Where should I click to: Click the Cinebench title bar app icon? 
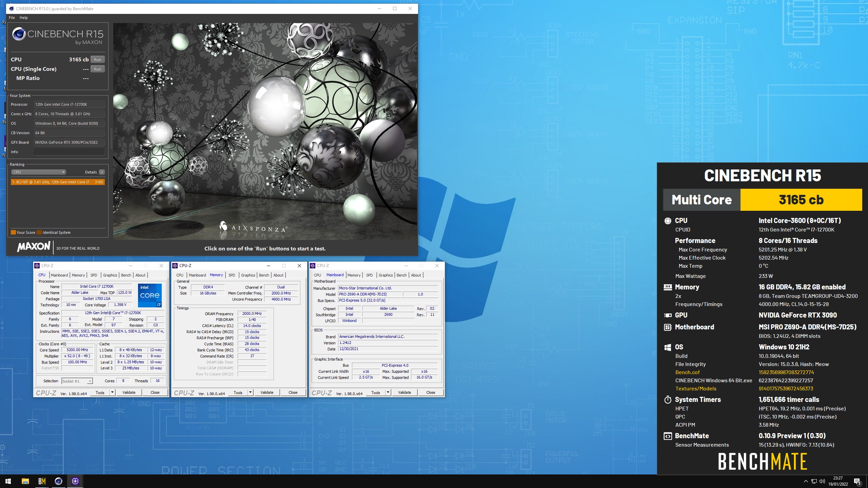pos(11,8)
